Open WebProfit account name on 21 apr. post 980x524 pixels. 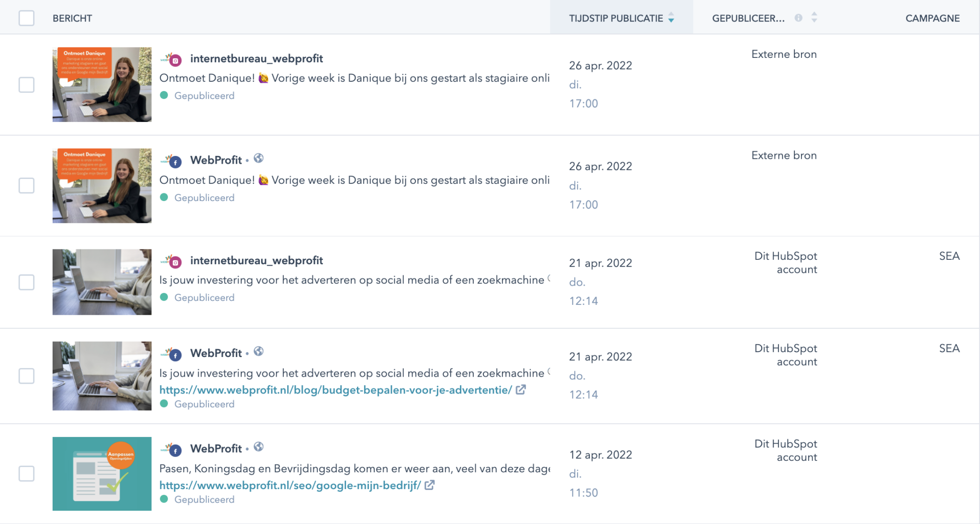coord(216,353)
